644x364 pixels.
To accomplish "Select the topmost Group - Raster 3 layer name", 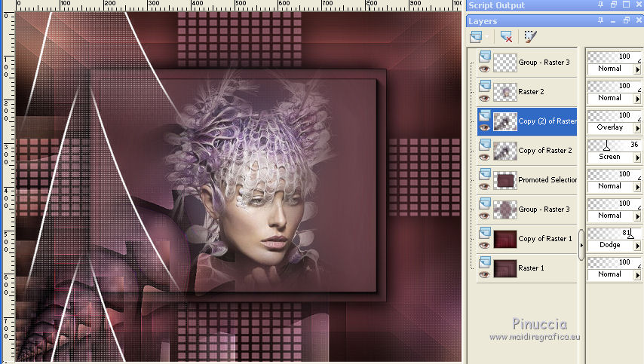I will coord(544,63).
